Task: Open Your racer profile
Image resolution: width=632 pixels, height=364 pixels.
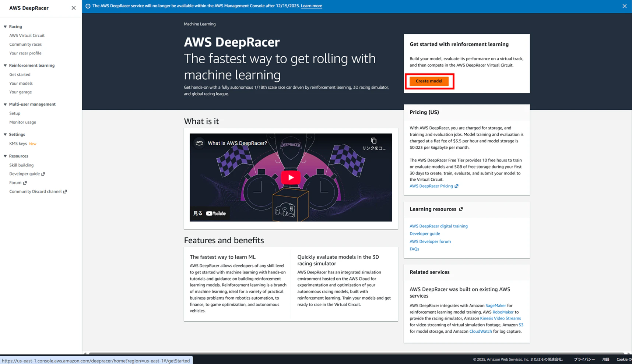Action: (25, 53)
